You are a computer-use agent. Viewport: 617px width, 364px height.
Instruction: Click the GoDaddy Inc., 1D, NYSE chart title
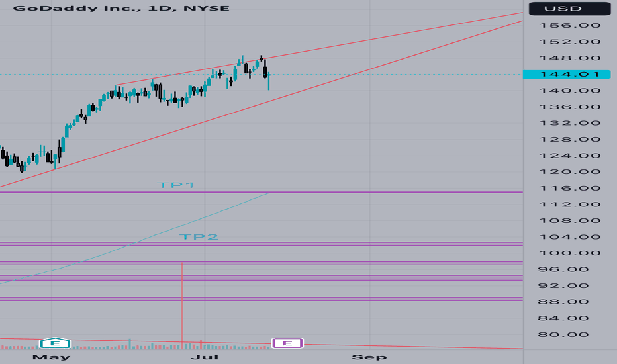(121, 8)
